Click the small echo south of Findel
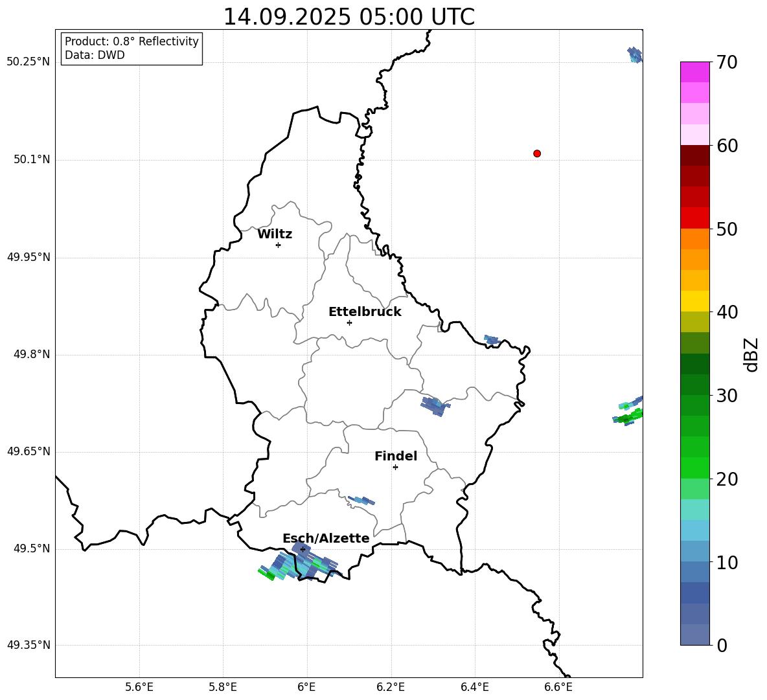767x700 pixels. [x=361, y=500]
